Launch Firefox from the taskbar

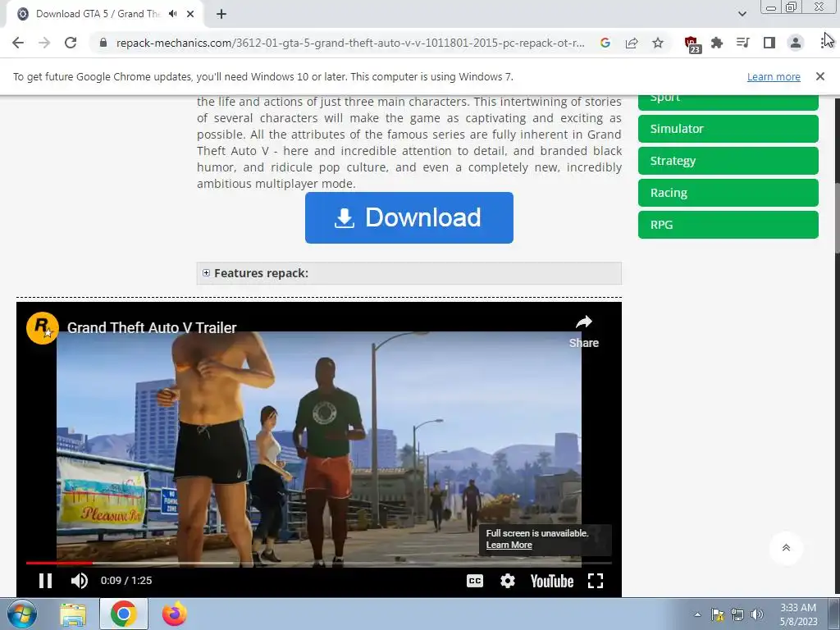(175, 614)
